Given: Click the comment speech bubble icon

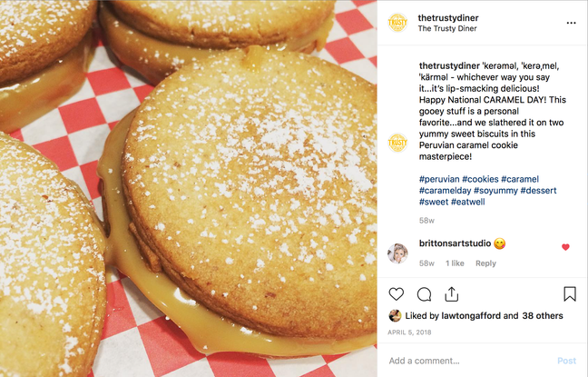Looking at the screenshot, I should [x=424, y=294].
